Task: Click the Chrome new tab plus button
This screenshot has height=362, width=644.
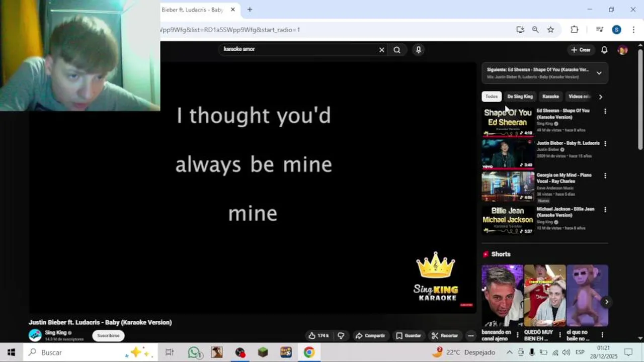Action: [250, 10]
